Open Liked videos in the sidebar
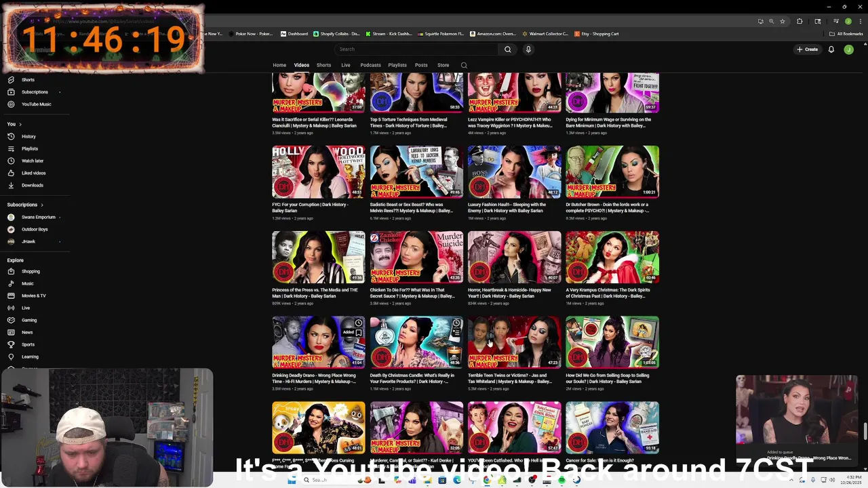 click(x=33, y=173)
